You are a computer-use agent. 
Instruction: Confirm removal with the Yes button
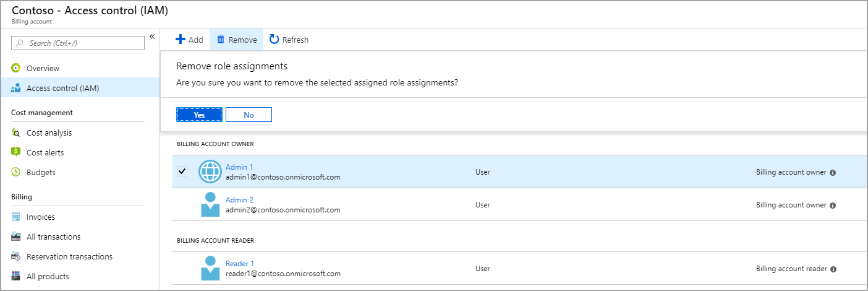(x=199, y=115)
